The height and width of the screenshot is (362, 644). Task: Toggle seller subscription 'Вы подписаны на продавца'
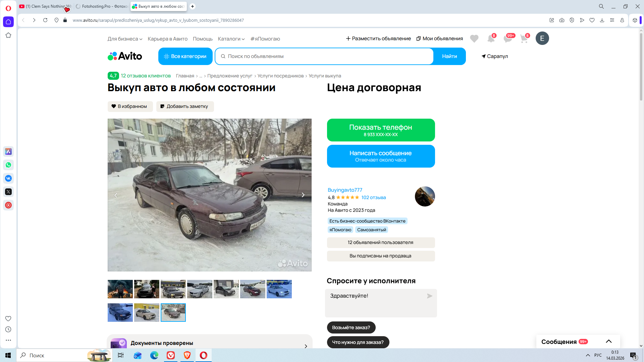click(x=380, y=256)
